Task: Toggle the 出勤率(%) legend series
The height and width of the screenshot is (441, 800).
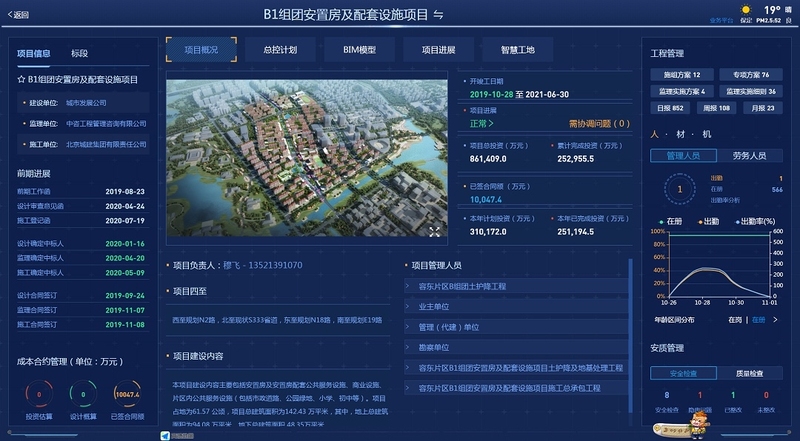Action: (x=755, y=221)
